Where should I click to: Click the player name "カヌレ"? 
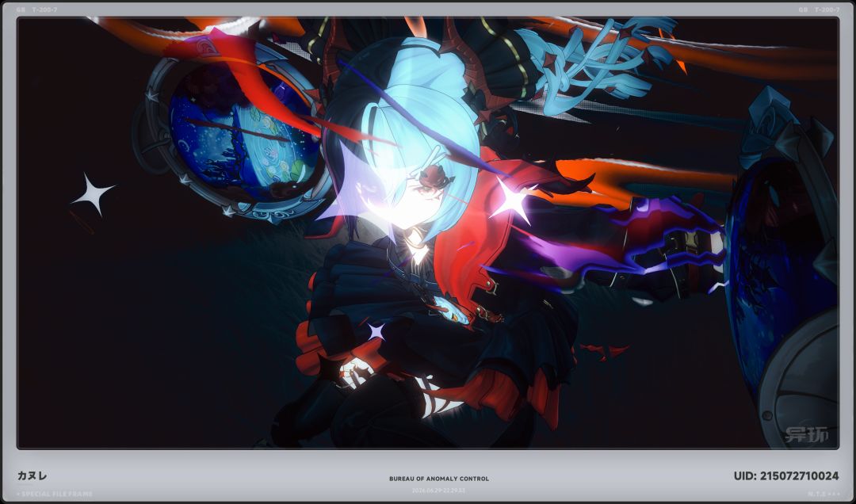click(32, 475)
